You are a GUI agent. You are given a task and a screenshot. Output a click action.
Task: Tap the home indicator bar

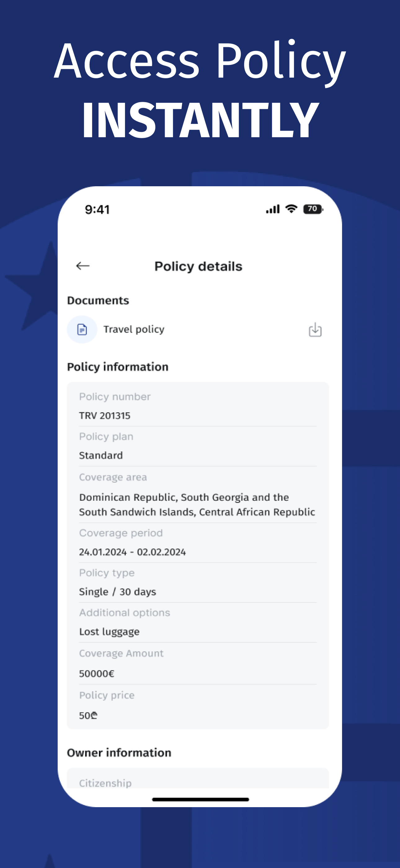(x=200, y=799)
